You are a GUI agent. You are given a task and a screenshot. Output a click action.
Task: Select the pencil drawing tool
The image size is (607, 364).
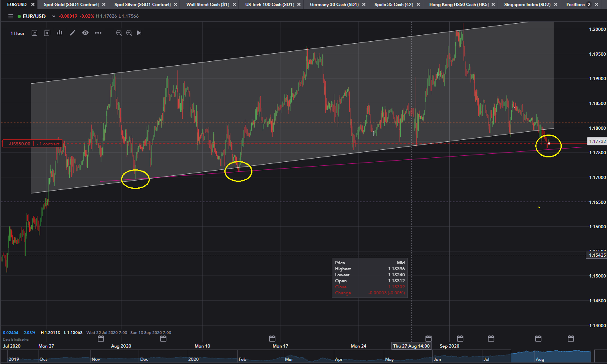click(x=73, y=33)
